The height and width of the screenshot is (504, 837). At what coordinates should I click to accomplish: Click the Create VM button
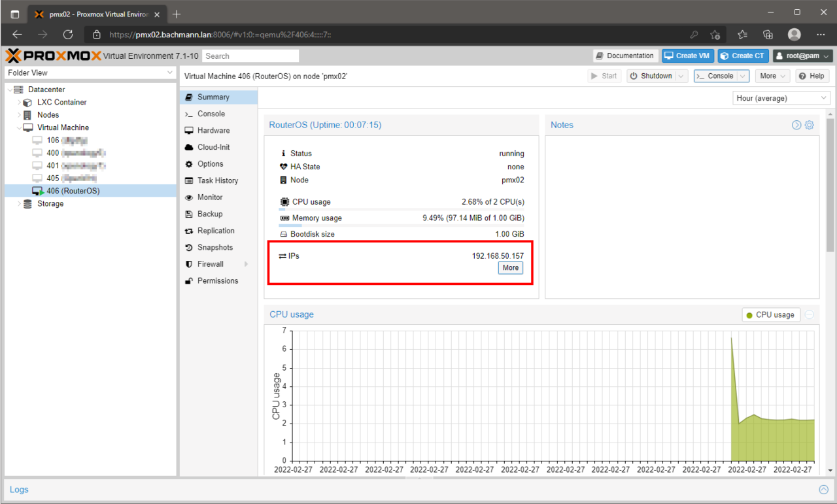687,56
